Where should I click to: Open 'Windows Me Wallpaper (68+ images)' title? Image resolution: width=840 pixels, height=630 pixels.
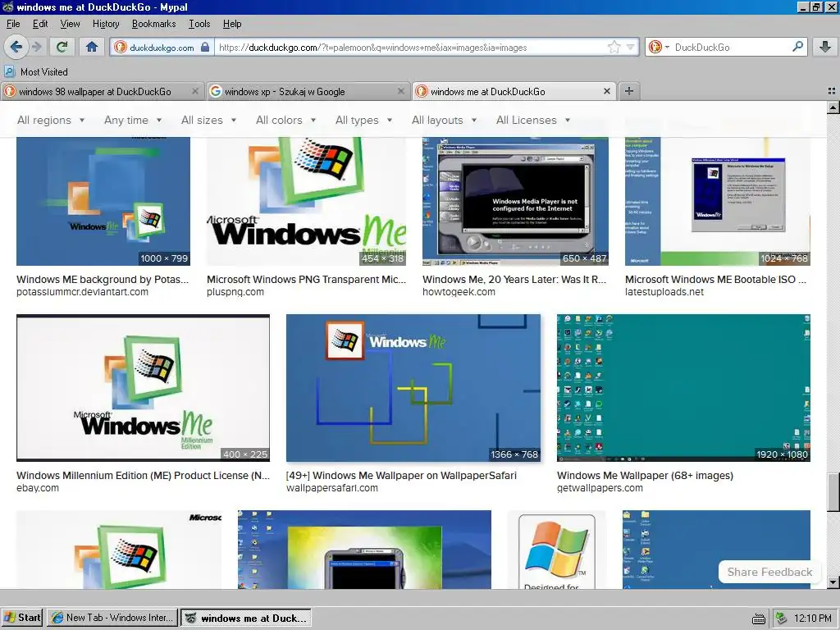pyautogui.click(x=645, y=475)
